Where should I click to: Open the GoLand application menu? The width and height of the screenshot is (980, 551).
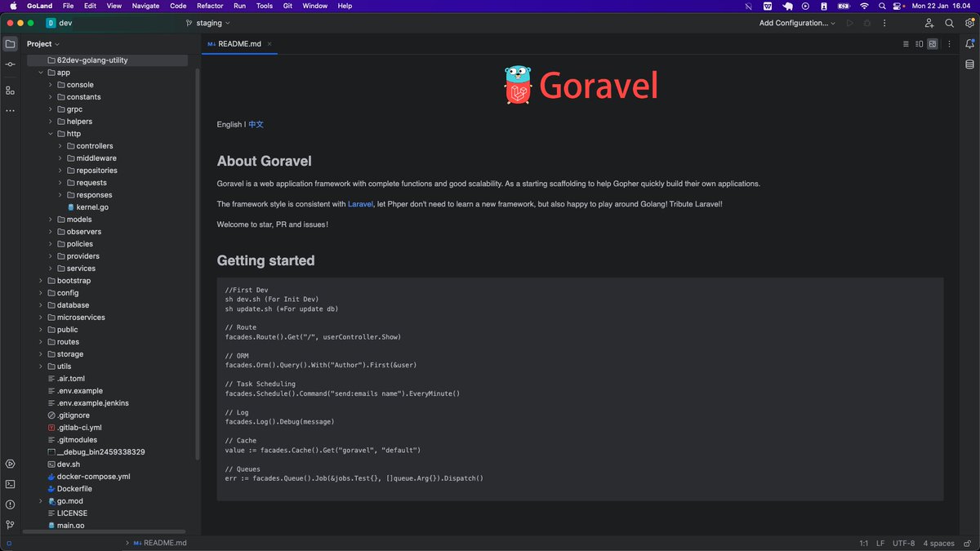(x=39, y=6)
